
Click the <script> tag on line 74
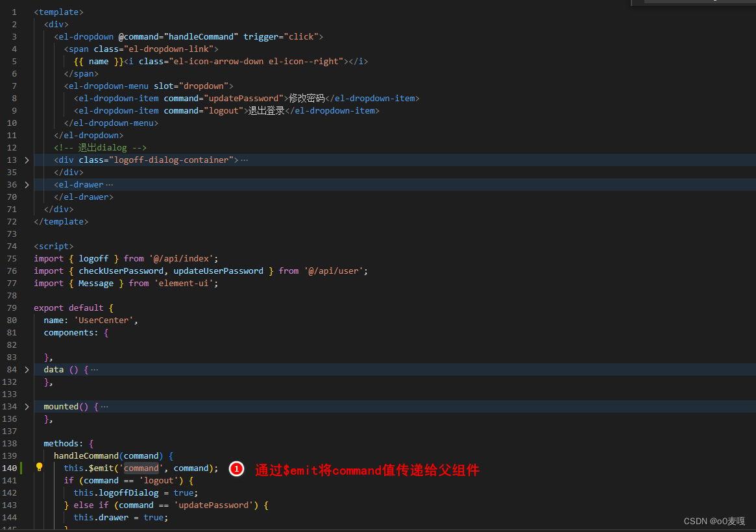53,247
